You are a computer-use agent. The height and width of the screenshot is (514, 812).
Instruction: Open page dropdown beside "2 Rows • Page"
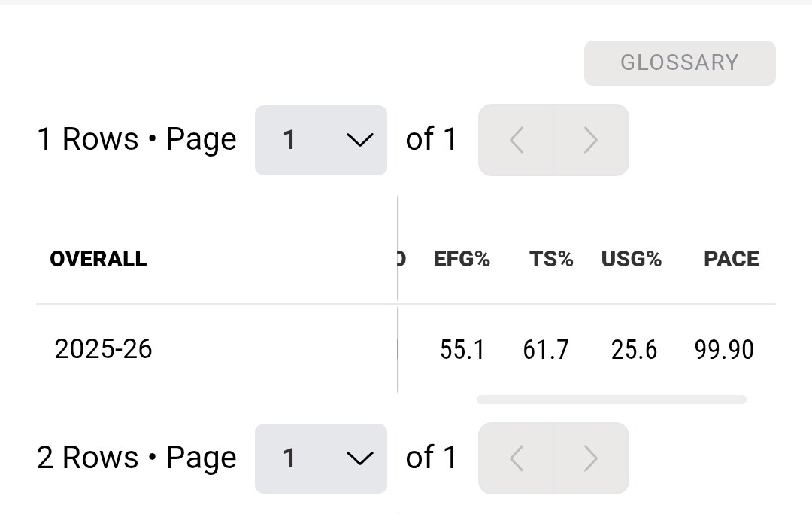point(321,458)
